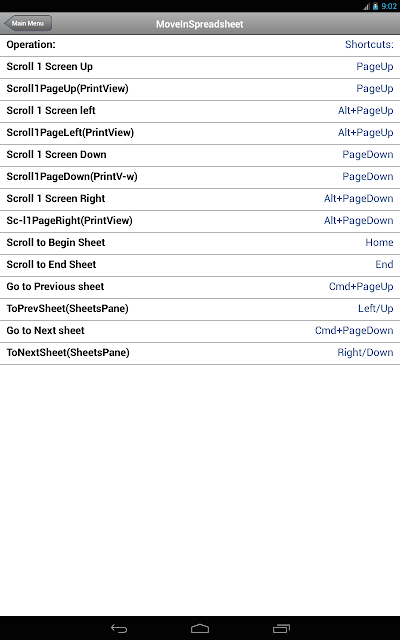Tap the Scroll1PageLeft(PrintView) entry
The width and height of the screenshot is (400, 640).
pos(200,133)
